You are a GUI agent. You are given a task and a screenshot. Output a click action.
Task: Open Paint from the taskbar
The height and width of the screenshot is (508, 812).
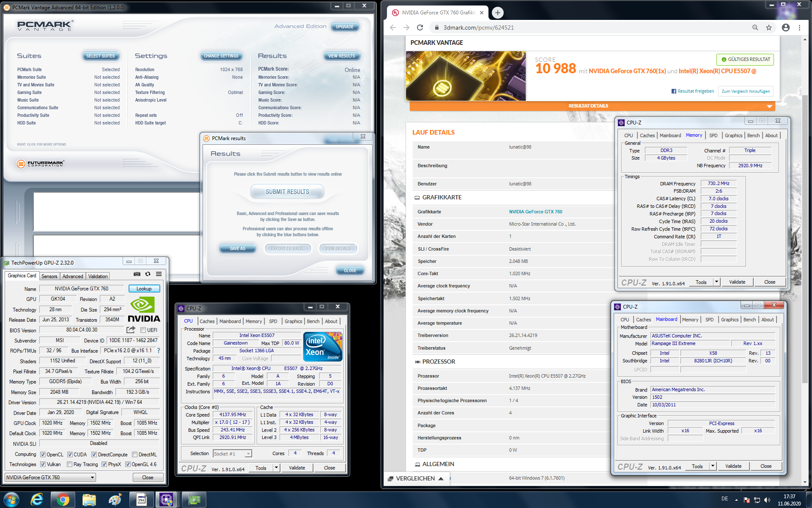(115, 500)
